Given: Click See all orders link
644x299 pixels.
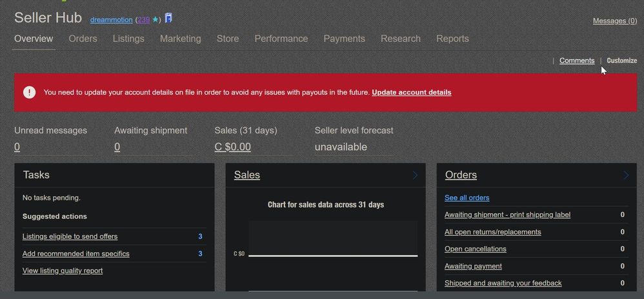Looking at the screenshot, I should [467, 198].
